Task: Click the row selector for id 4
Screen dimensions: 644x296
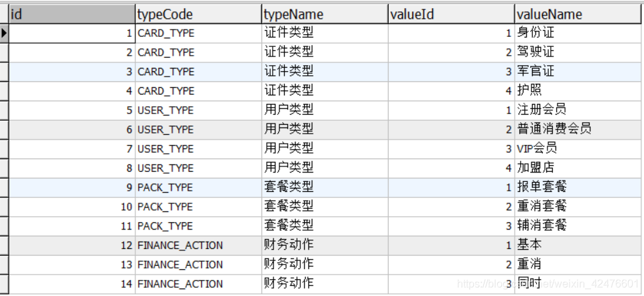Action: (x=4, y=91)
